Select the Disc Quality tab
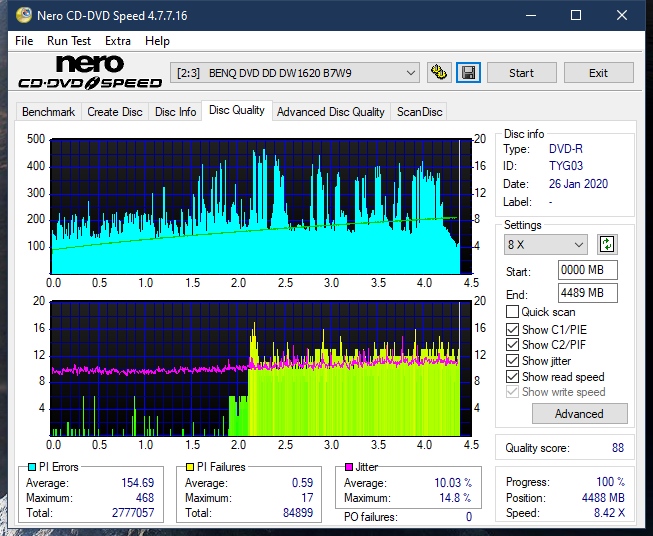The width and height of the screenshot is (653, 536). [x=237, y=110]
